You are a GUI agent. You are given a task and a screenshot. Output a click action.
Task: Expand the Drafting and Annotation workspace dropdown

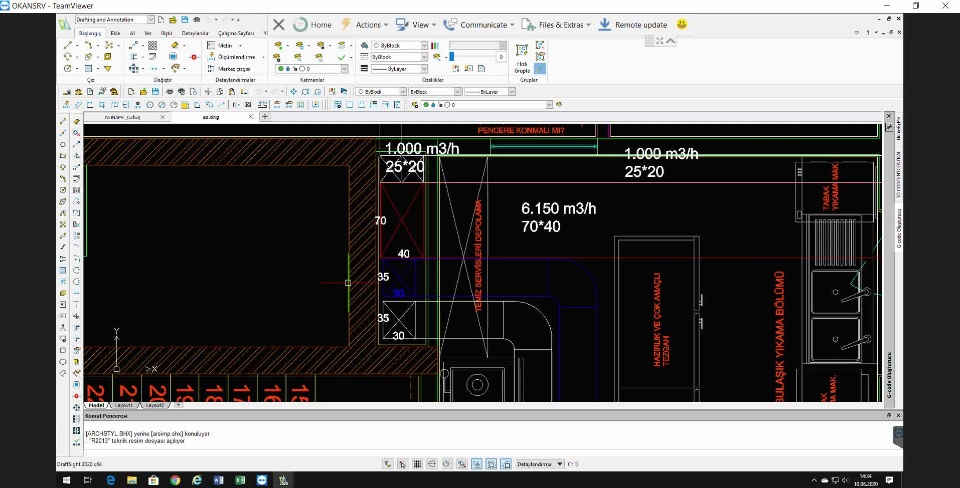[150, 19]
